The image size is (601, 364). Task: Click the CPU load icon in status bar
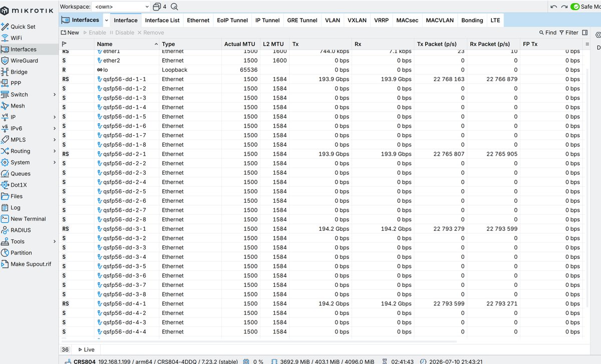(246, 361)
